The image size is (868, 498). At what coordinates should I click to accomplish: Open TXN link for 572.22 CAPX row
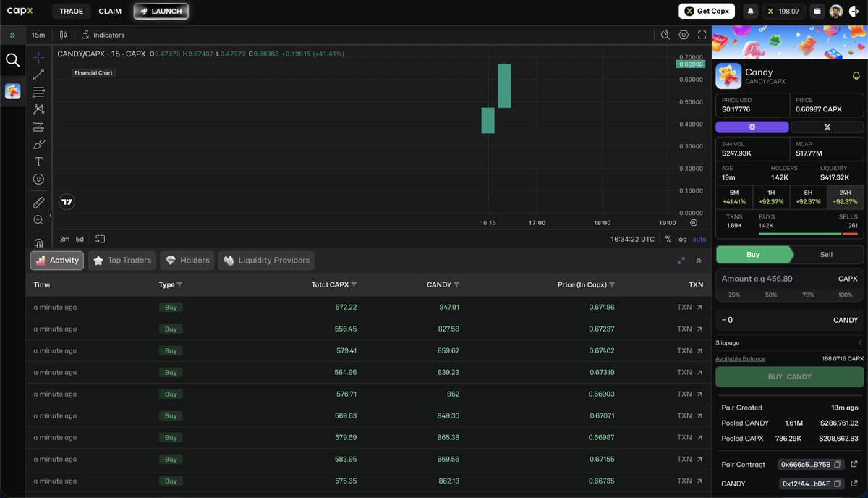point(690,307)
